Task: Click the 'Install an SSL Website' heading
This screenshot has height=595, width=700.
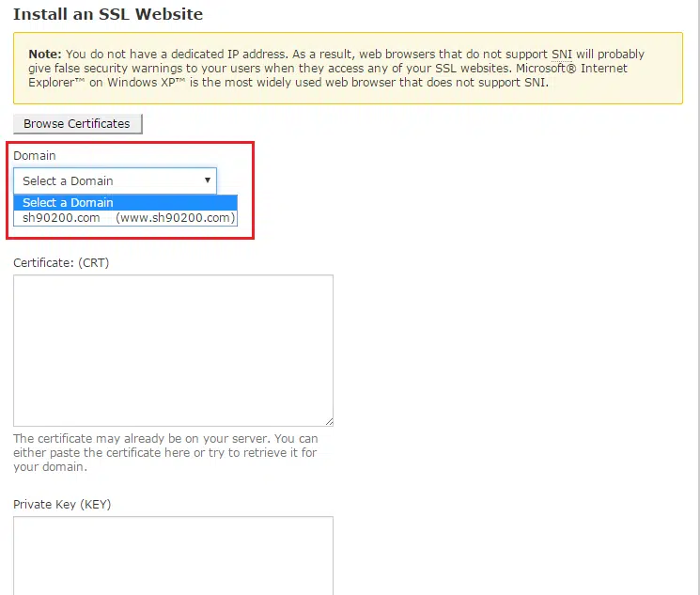Action: point(108,15)
